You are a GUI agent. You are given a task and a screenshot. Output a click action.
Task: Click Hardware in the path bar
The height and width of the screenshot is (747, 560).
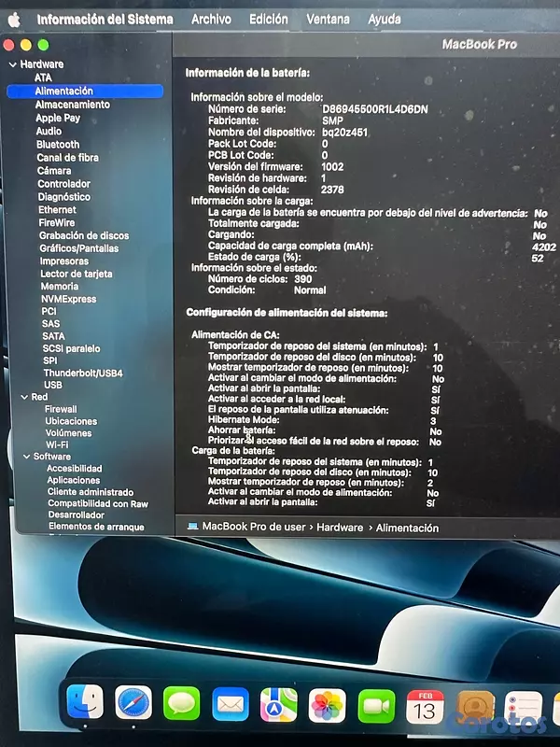pyautogui.click(x=340, y=528)
